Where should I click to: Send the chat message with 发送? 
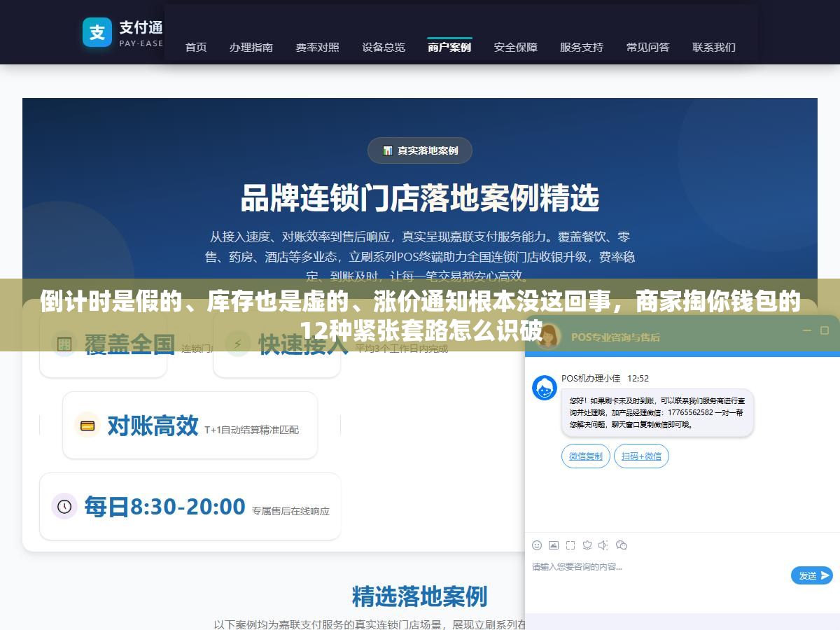tap(812, 575)
